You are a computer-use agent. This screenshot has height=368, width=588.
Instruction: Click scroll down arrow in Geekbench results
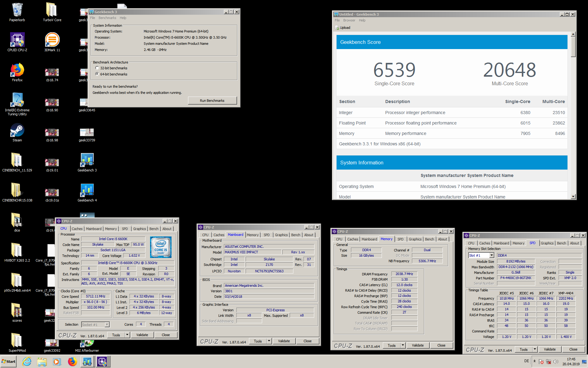coord(573,197)
